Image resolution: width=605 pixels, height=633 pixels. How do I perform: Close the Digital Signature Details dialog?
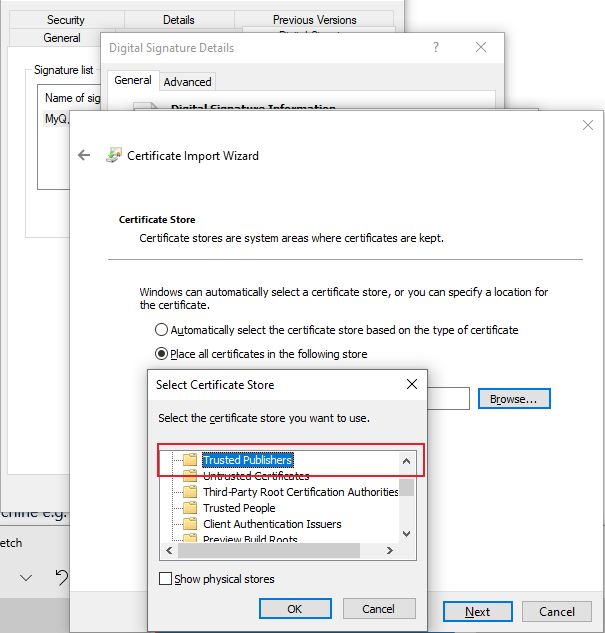[481, 47]
